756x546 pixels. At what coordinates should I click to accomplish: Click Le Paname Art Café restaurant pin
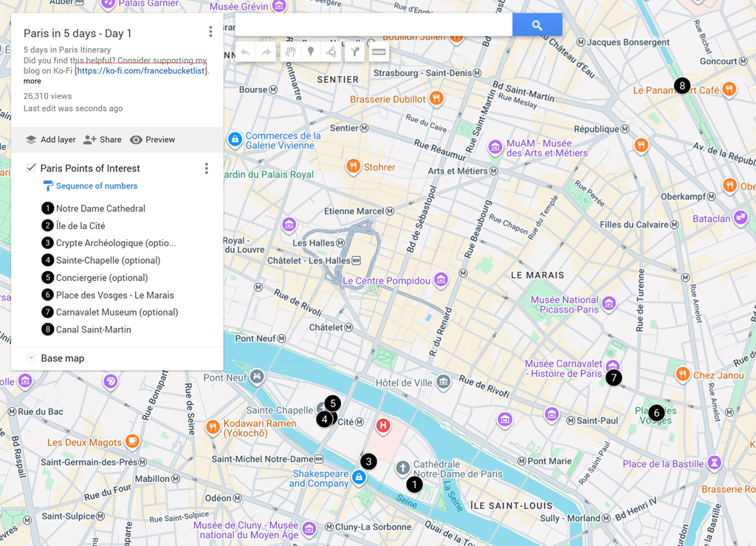(729, 89)
